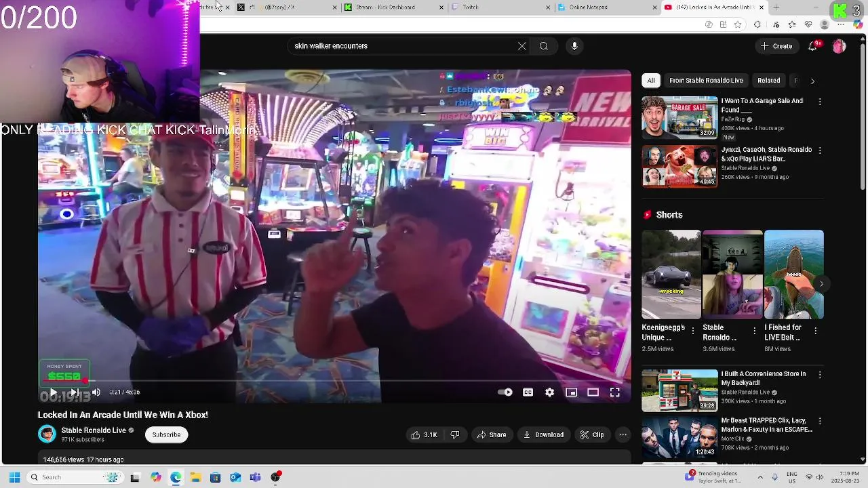
Task: Add page to favorites star
Action: (738, 24)
